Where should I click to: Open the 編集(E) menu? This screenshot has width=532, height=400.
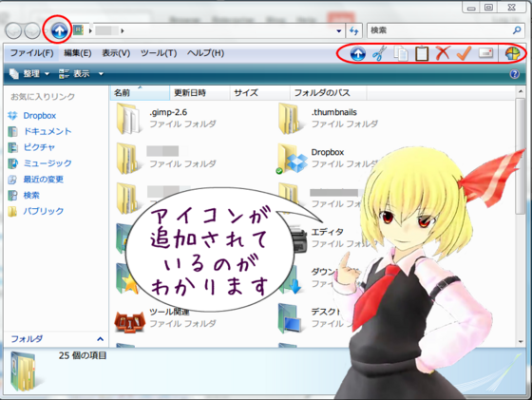78,53
